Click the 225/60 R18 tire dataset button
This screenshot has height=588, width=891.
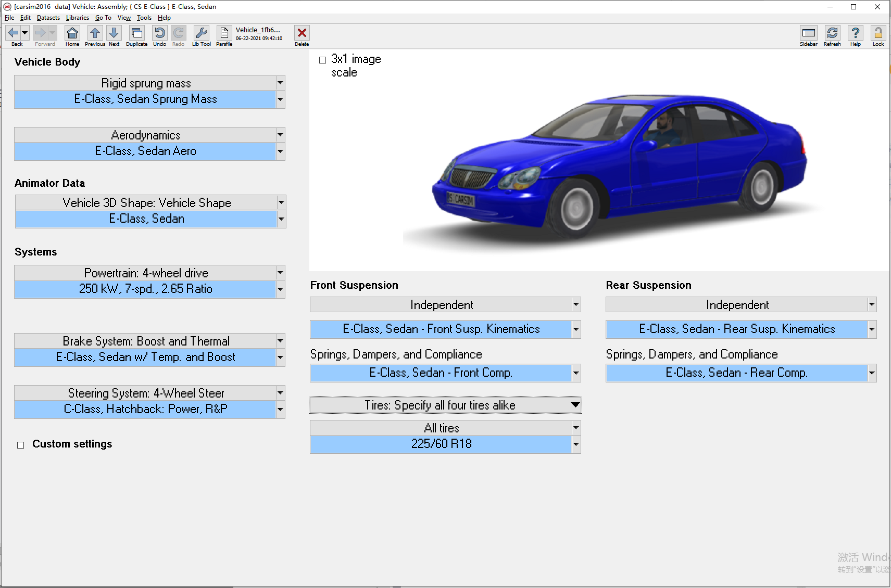pyautogui.click(x=441, y=444)
